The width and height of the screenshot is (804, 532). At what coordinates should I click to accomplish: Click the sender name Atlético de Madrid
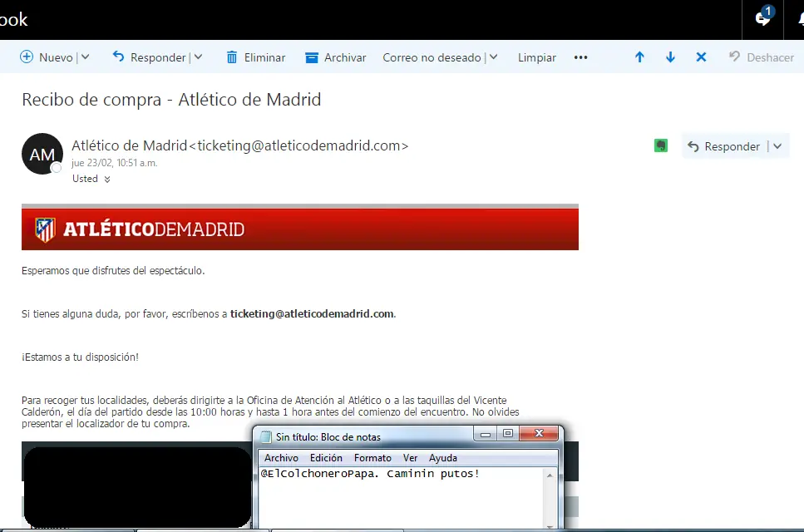pos(129,145)
